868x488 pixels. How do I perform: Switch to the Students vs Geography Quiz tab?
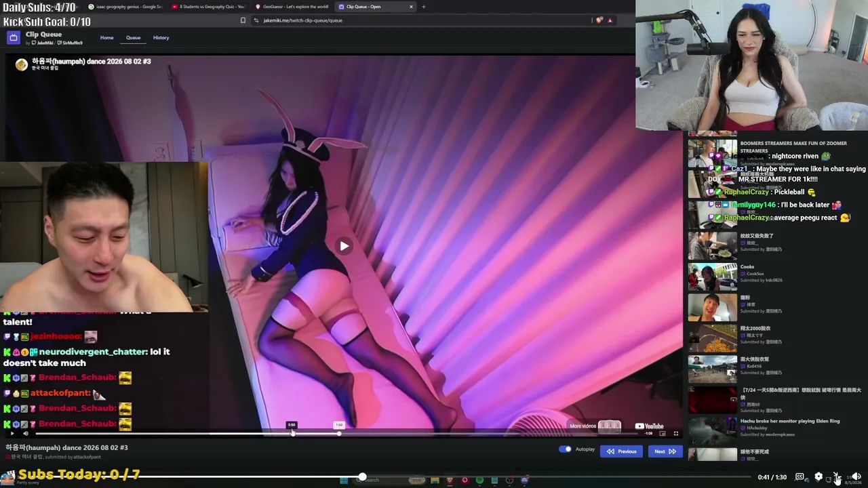[x=208, y=7]
